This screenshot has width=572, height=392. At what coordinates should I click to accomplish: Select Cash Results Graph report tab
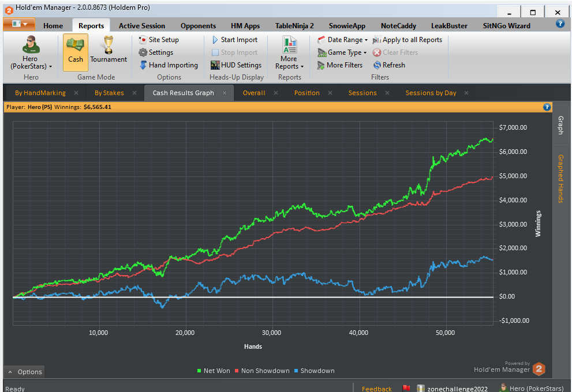pos(183,93)
